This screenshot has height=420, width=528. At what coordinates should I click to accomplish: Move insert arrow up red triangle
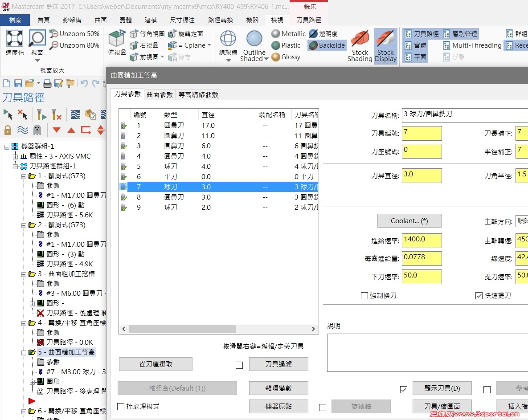tap(71, 130)
